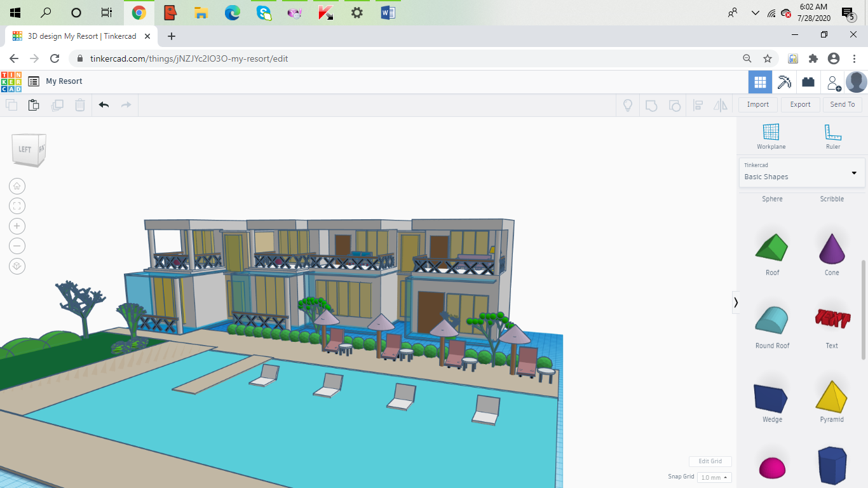
Task: Open the Blocks pickaxe view
Action: [785, 82]
